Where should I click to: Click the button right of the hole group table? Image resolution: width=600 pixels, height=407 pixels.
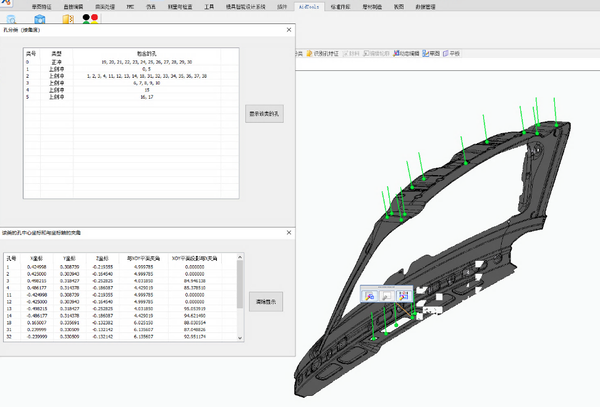263,114
